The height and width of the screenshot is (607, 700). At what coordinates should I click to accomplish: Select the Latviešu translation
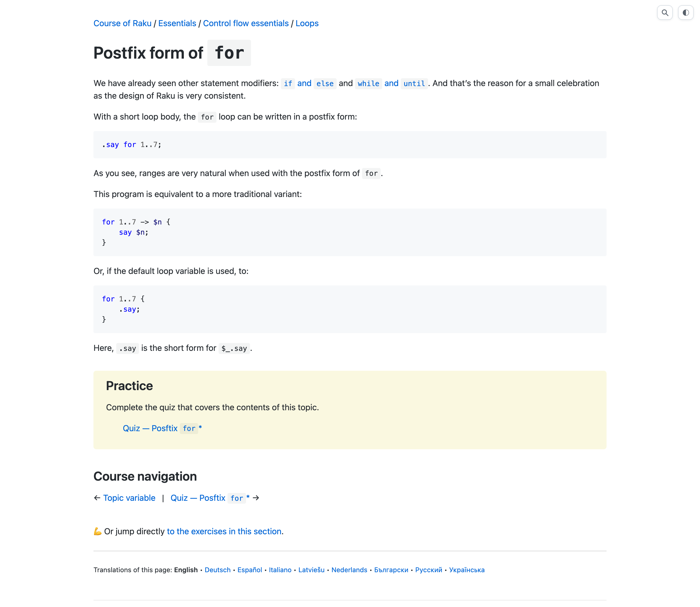[x=311, y=570]
